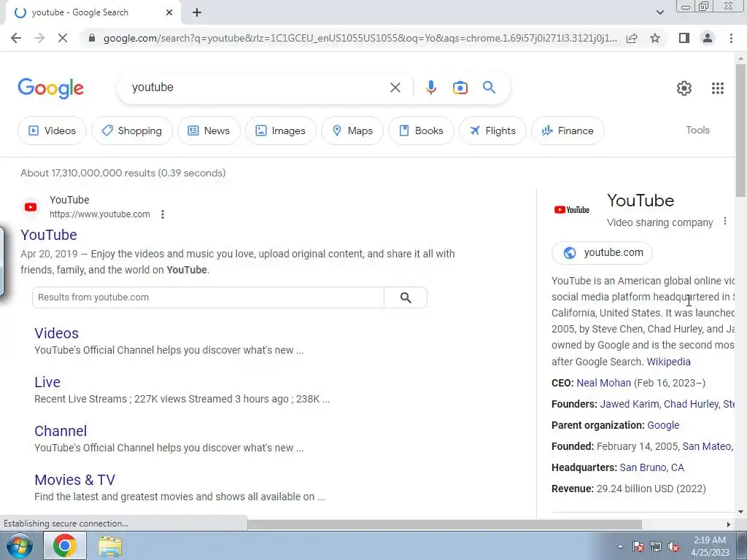Image resolution: width=747 pixels, height=560 pixels.
Task: Open Chrome three-dot menu
Action: 731,38
